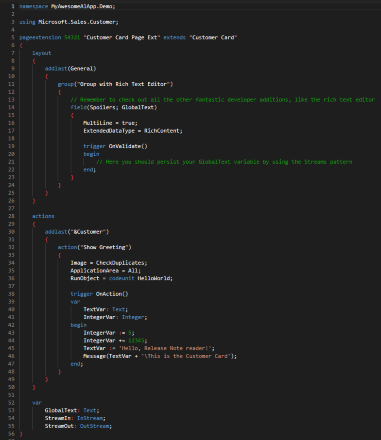Click the 'end;' on line 47

(77, 364)
